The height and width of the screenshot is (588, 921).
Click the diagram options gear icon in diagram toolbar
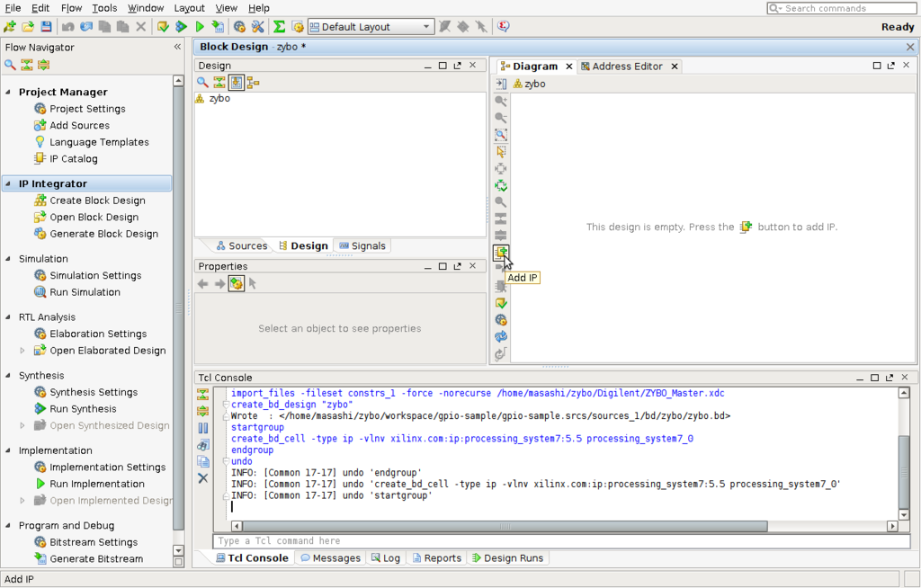(500, 320)
